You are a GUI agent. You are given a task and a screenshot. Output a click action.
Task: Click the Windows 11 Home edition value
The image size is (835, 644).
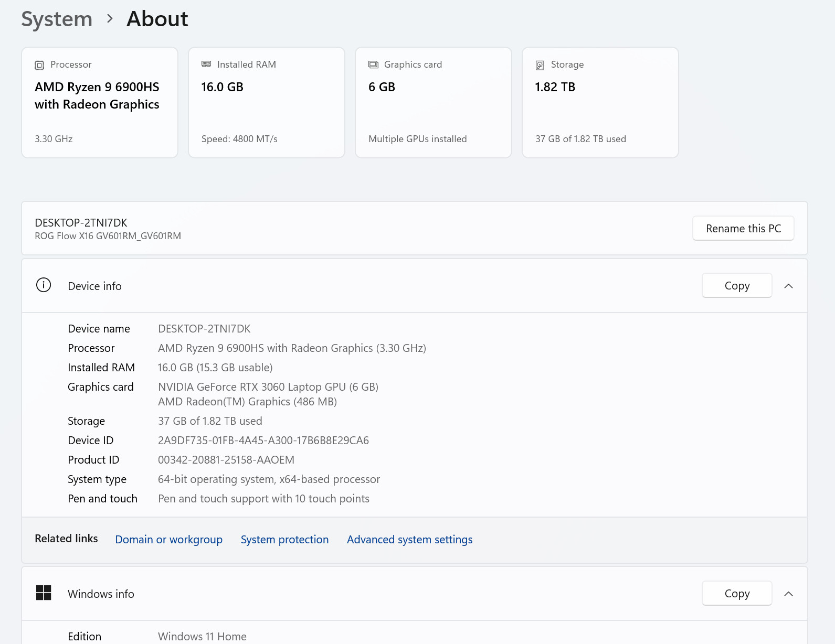coord(202,637)
